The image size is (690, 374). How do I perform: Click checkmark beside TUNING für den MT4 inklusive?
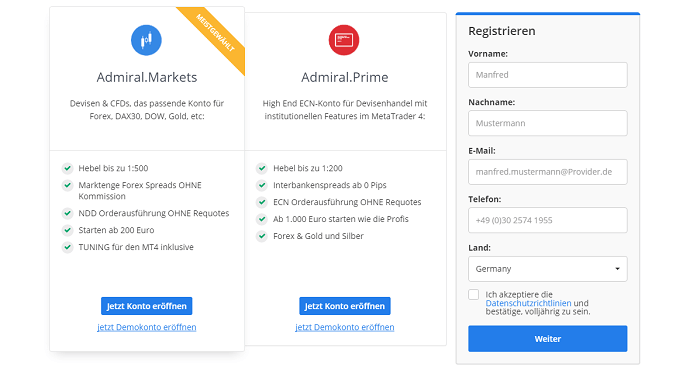point(67,247)
